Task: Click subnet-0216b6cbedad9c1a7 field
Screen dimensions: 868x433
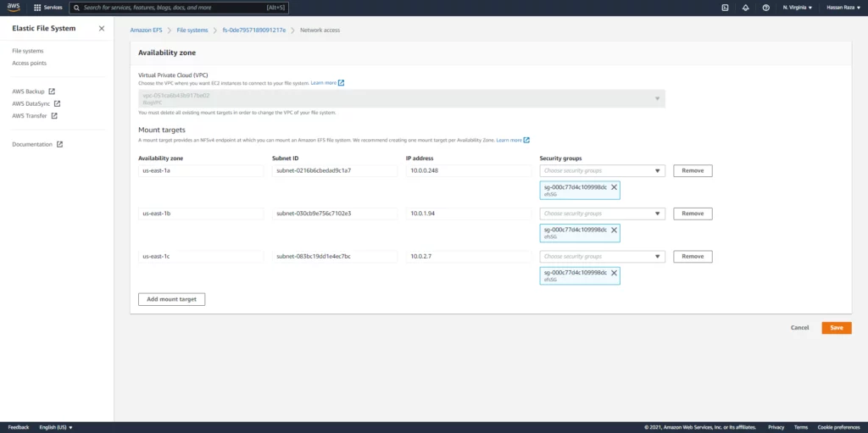Action: 335,170
